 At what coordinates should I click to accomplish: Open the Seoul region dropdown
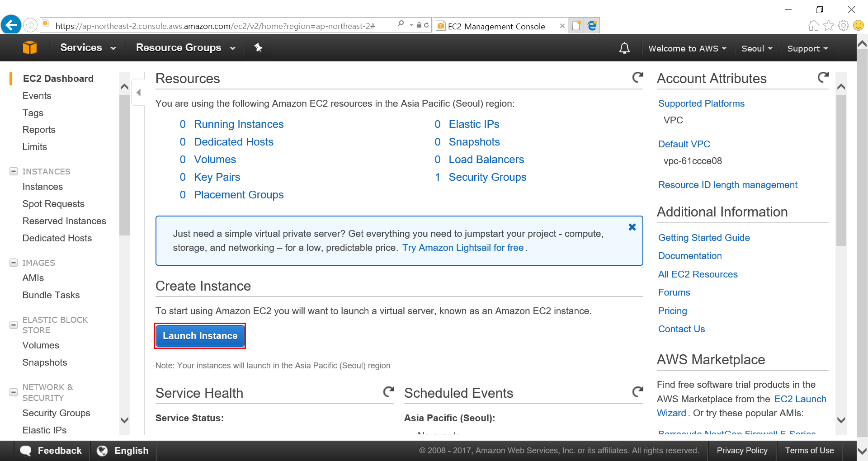tap(757, 48)
